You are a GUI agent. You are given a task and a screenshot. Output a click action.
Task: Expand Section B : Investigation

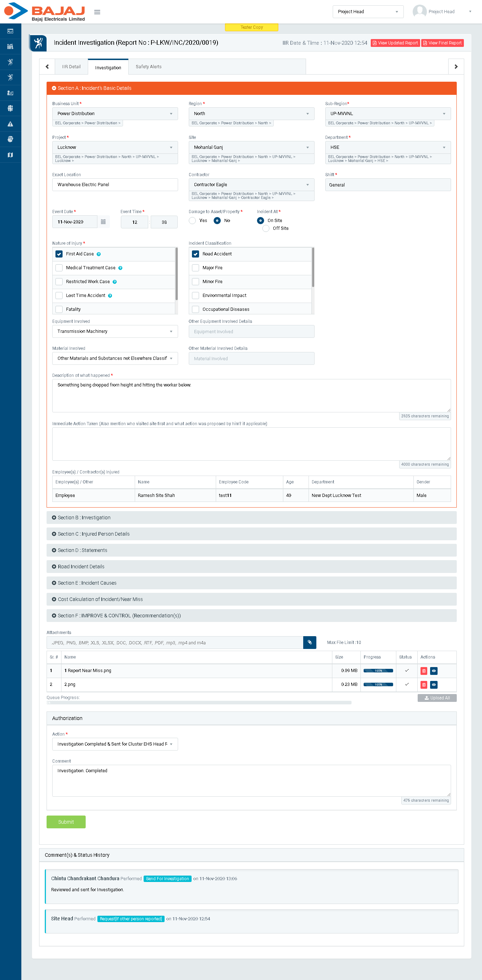[84, 518]
